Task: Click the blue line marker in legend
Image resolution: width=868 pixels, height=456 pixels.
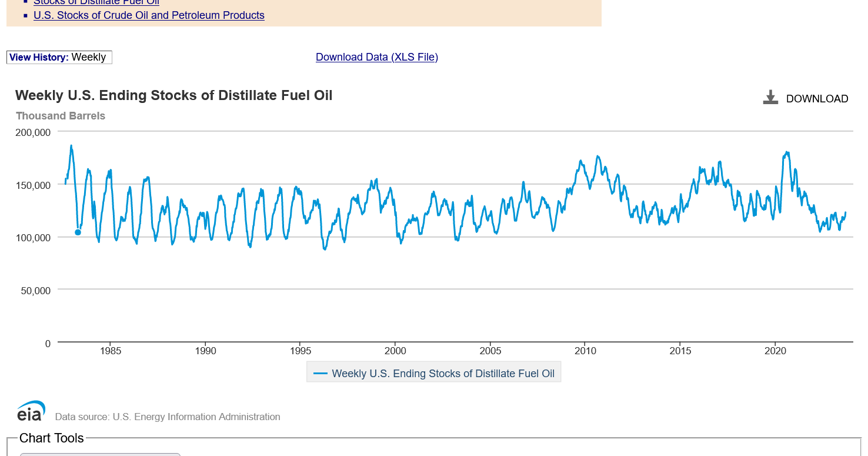Action: (321, 373)
